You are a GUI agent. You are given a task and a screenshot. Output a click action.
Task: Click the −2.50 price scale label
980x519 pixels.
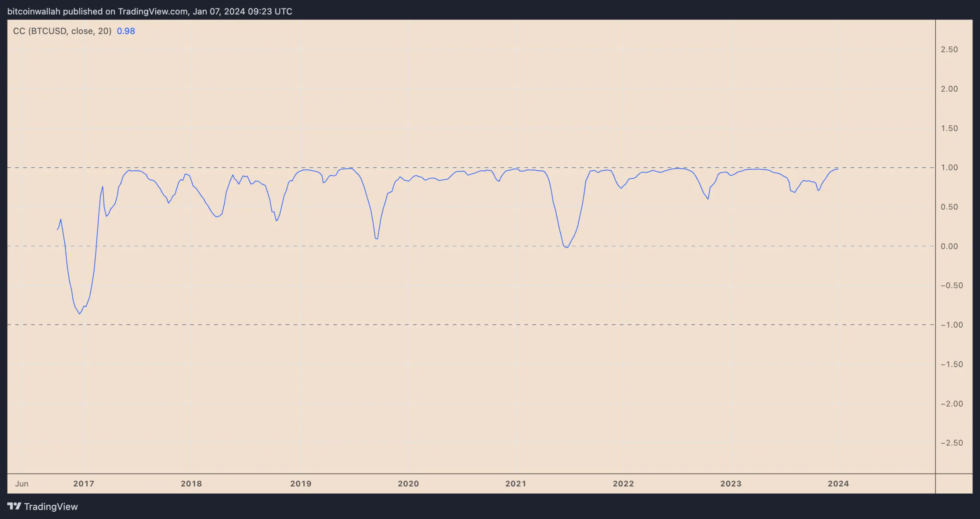point(951,443)
